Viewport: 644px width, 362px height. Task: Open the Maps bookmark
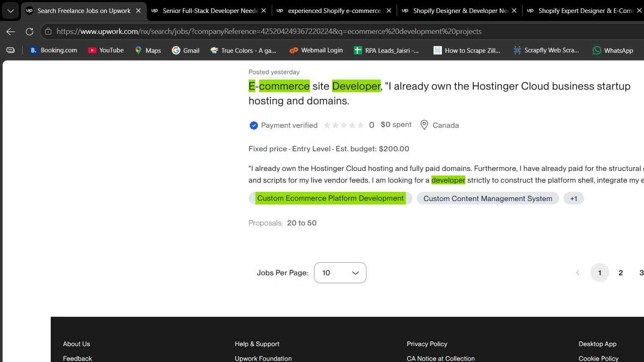click(148, 50)
